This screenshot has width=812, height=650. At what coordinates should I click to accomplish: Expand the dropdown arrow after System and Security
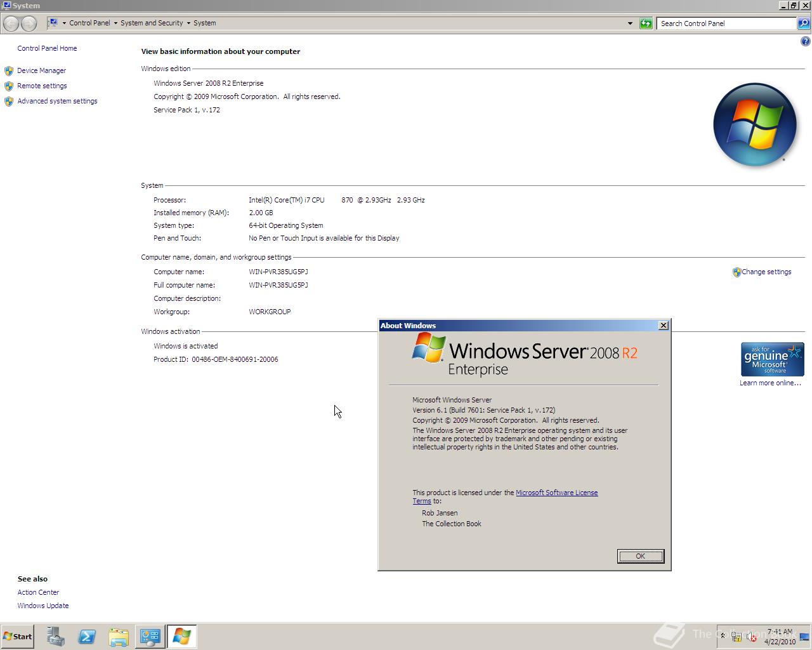point(188,23)
